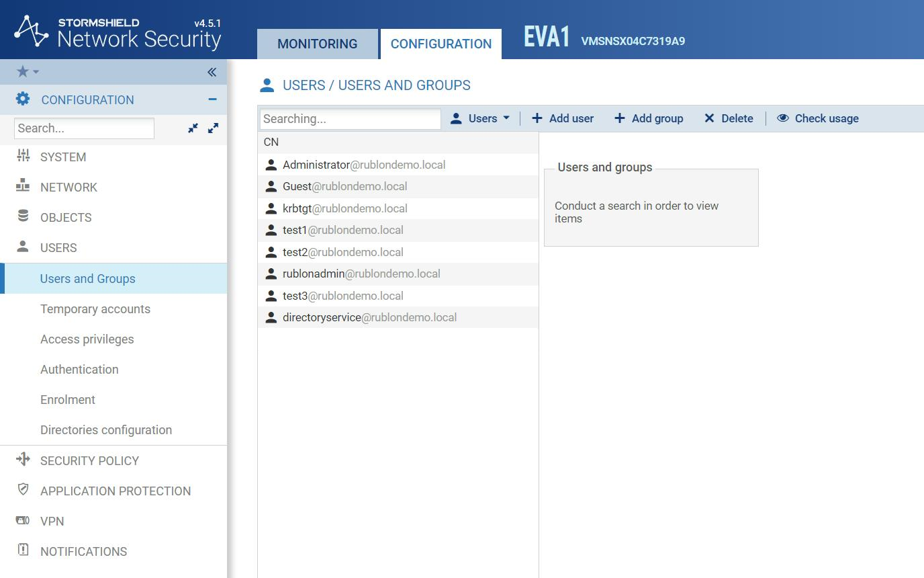Collapse the left sidebar with double chevron

coord(212,72)
